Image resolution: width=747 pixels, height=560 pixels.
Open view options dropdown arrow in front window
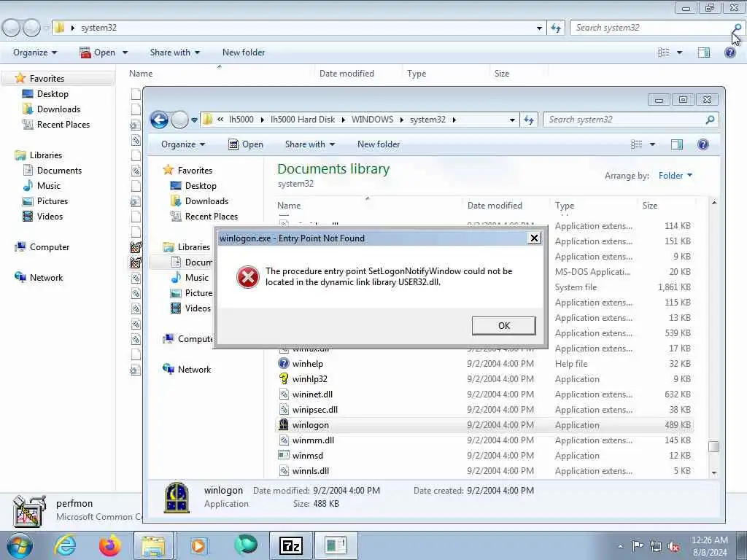point(652,144)
